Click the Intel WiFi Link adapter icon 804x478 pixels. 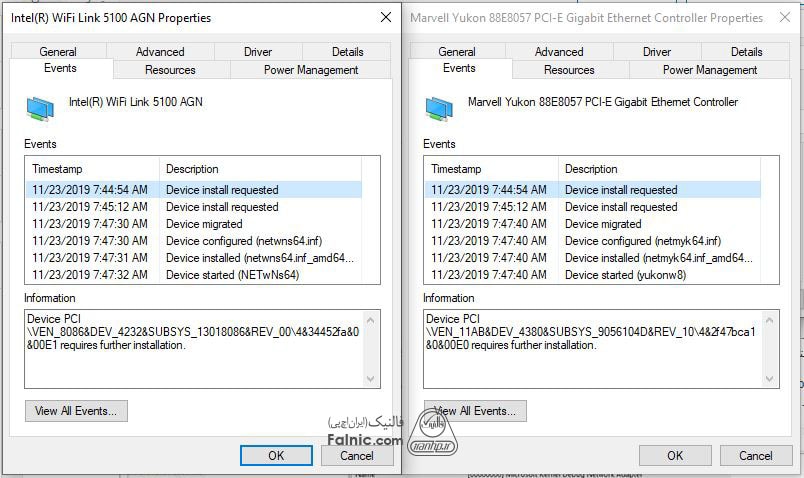coord(41,107)
